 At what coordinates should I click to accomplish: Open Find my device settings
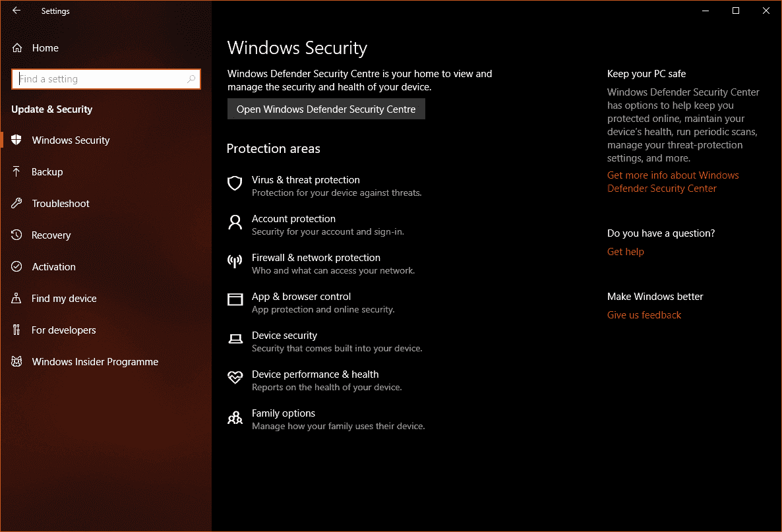coord(105,298)
